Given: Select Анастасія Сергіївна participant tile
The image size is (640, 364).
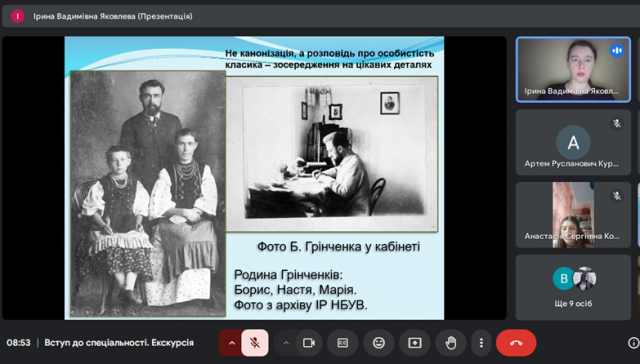Looking at the screenshot, I should [573, 215].
